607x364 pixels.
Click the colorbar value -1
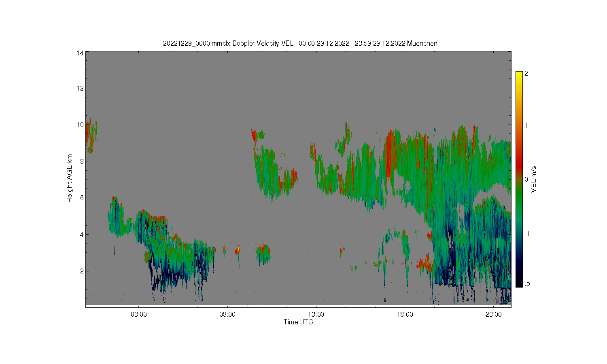coord(527,234)
